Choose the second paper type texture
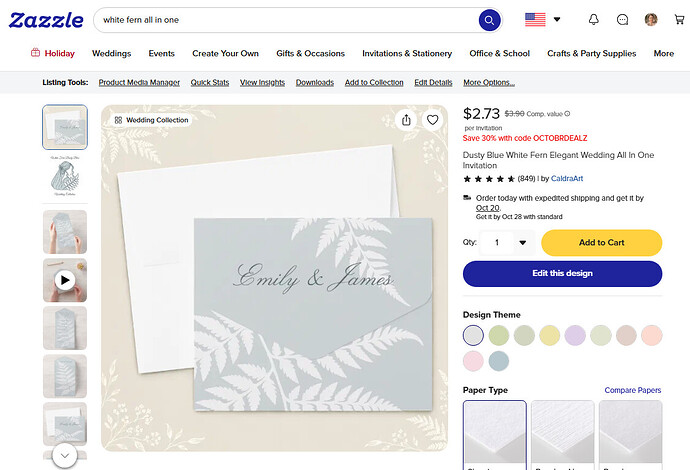The height and width of the screenshot is (470, 690). point(562,435)
